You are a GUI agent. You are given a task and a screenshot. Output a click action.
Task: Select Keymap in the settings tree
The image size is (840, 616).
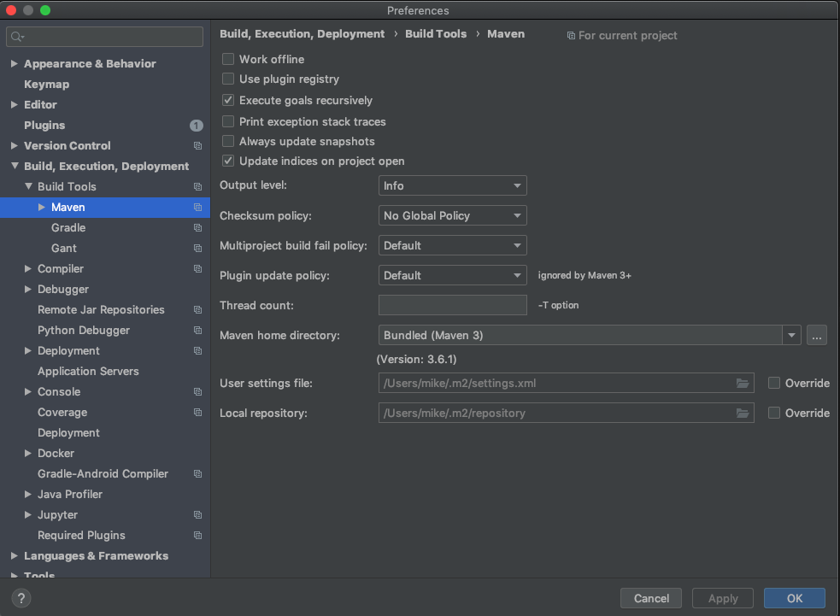click(x=47, y=85)
